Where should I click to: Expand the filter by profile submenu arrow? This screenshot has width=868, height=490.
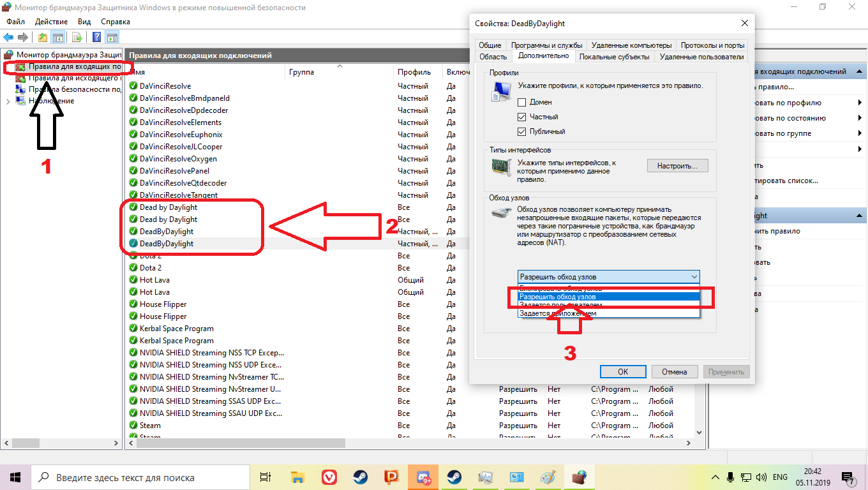point(860,103)
